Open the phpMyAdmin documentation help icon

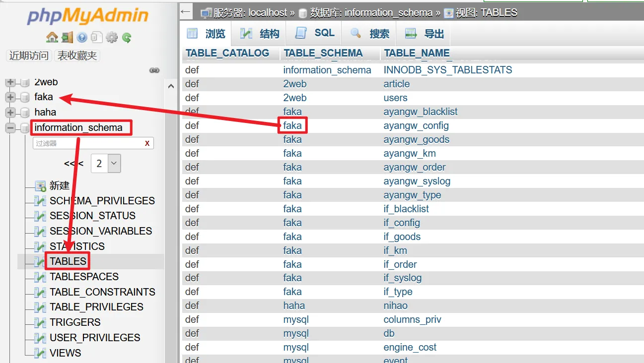click(82, 37)
